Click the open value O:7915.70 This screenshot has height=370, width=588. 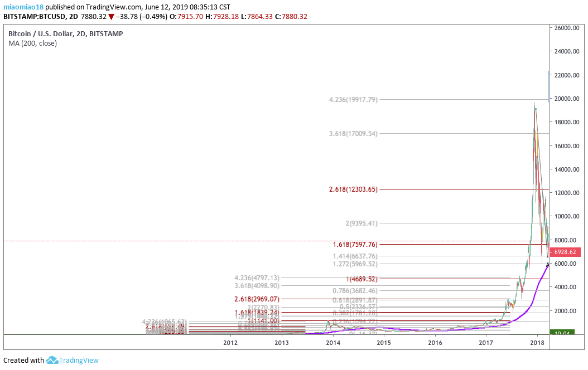[x=186, y=17]
